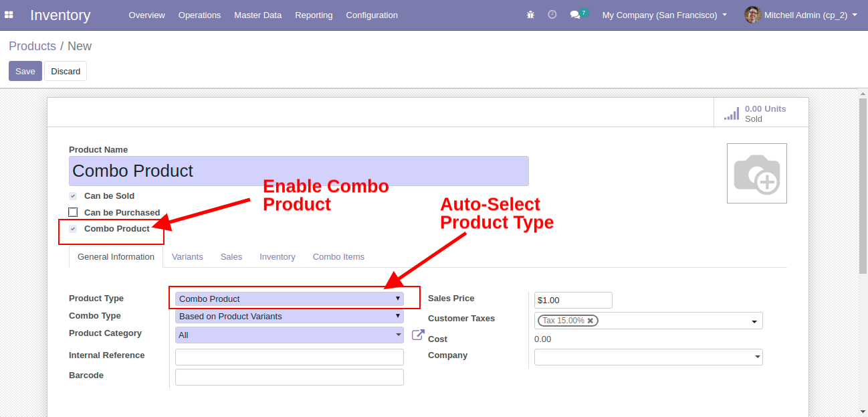Open the Product Type dropdown
Screen dimensions: 868x417
(x=289, y=299)
